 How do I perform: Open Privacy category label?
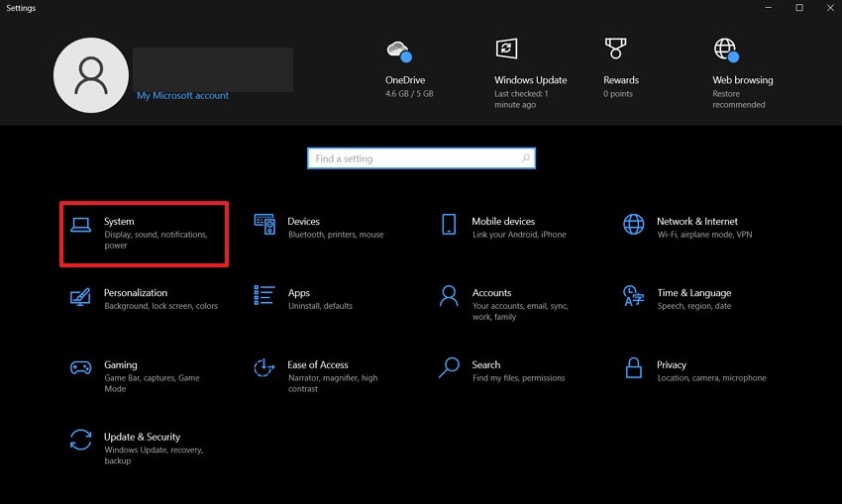click(x=672, y=365)
